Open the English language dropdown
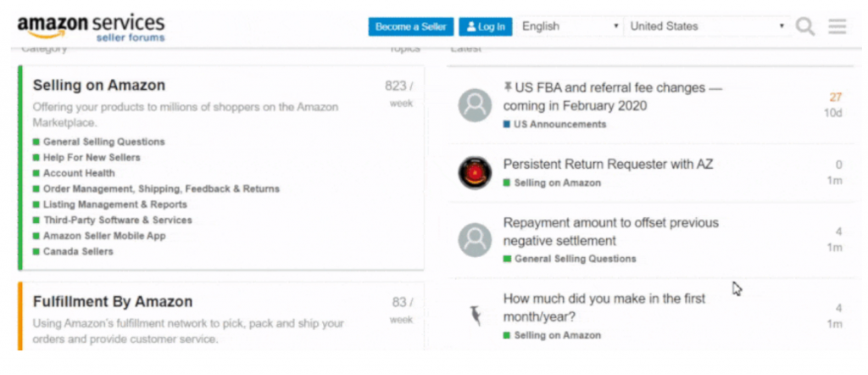The width and height of the screenshot is (868, 375). pos(569,26)
